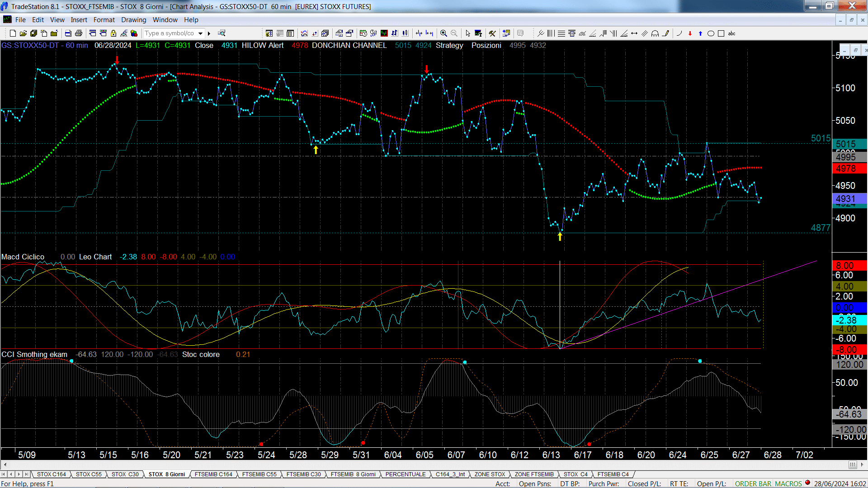
Task: Click the symbol lookup magnifier icon
Action: coord(222,33)
